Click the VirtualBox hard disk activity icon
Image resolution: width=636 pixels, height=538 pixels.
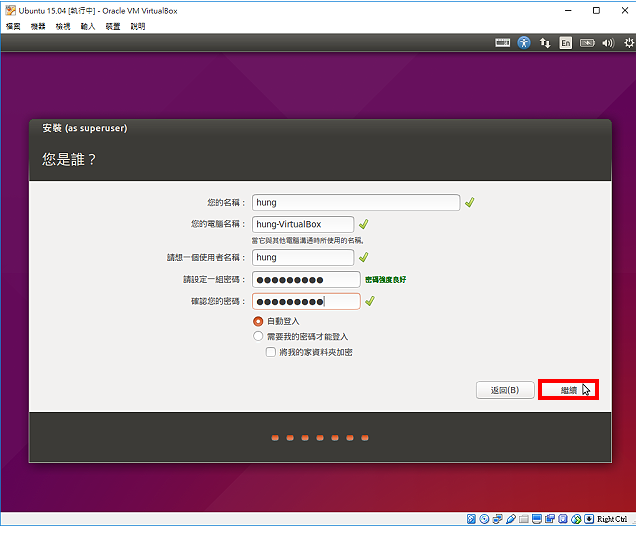point(471,519)
